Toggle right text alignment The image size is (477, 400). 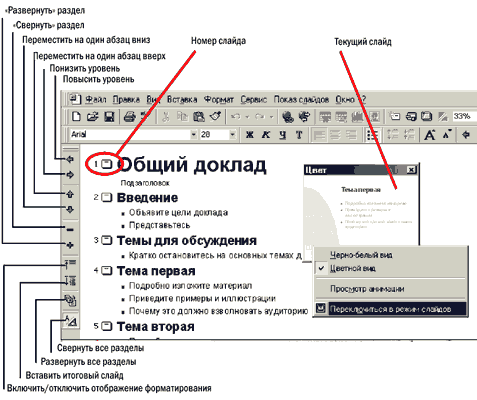(351, 135)
